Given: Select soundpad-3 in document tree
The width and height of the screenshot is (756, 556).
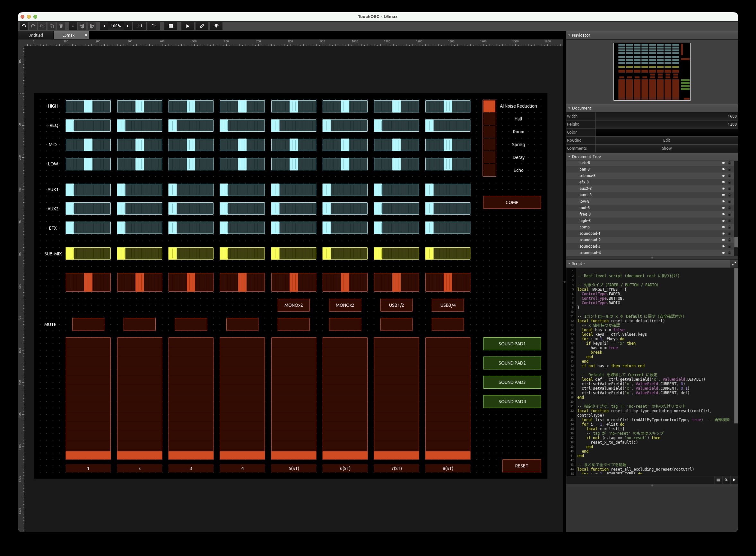Looking at the screenshot, I should pos(590,246).
